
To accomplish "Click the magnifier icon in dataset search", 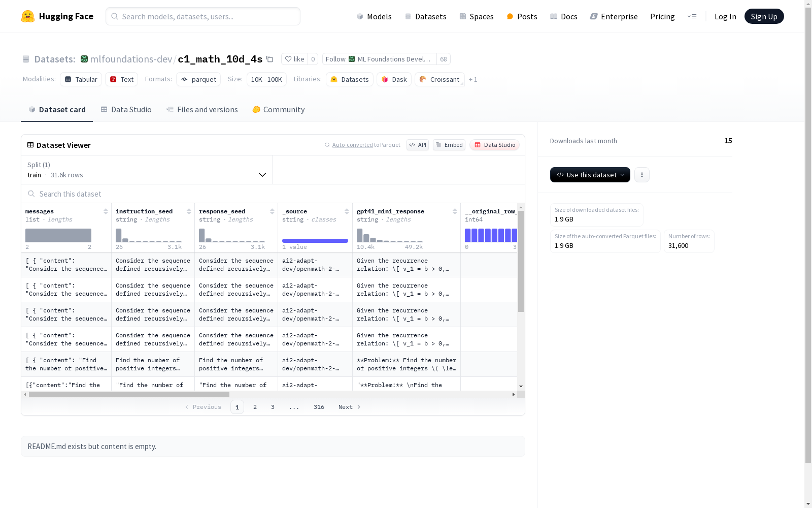I will 31,194.
